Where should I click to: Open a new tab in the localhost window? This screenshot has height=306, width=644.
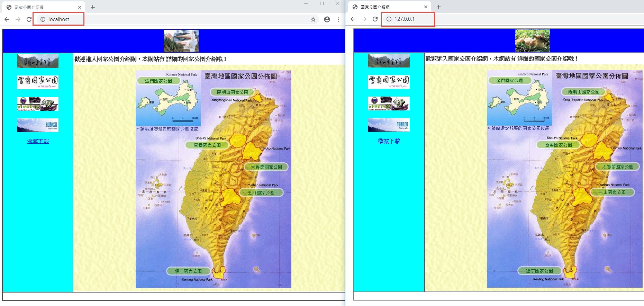pyautogui.click(x=93, y=7)
